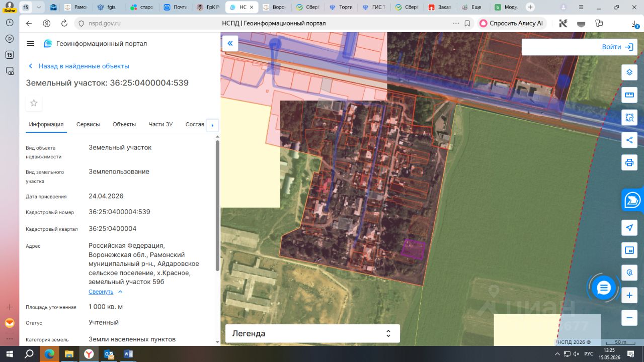Activate the area selection search tool
This screenshot has height=362, width=644.
629,118
